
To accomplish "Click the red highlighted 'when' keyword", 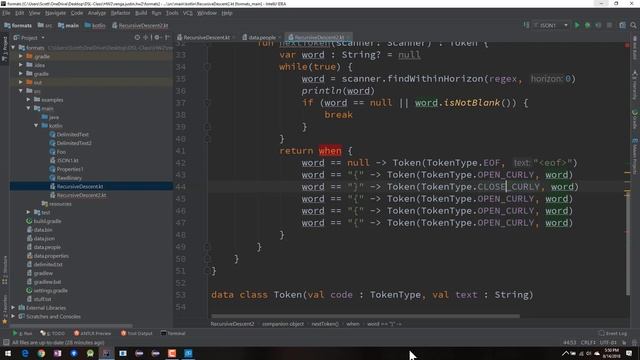I will pyautogui.click(x=330, y=151).
